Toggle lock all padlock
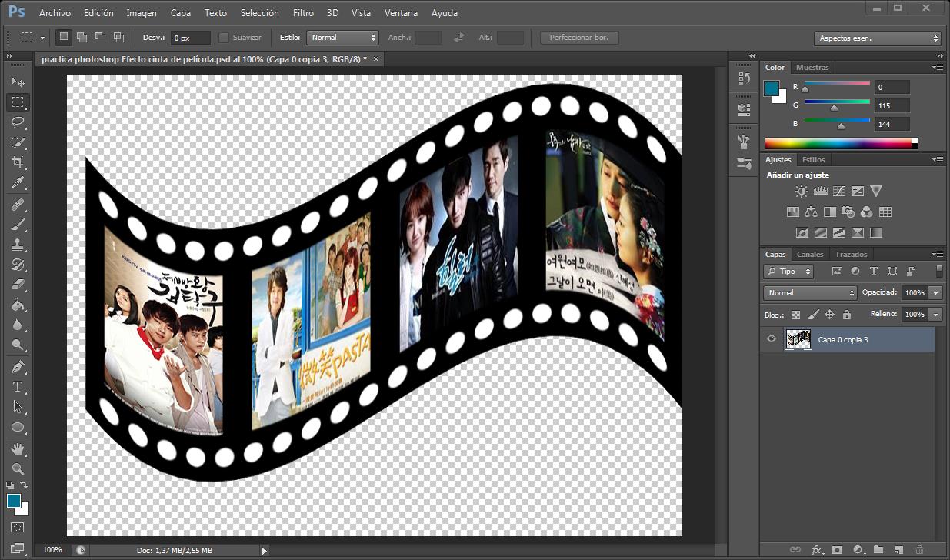950x560 pixels. [x=847, y=315]
